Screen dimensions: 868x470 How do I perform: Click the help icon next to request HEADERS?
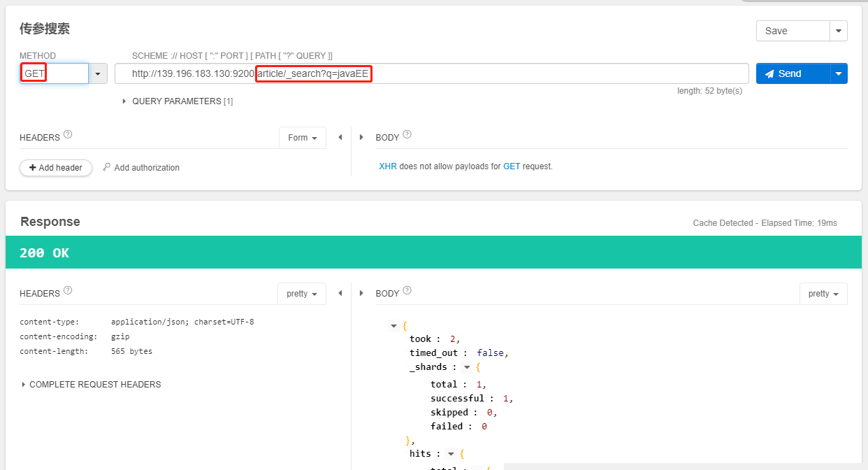(x=68, y=134)
